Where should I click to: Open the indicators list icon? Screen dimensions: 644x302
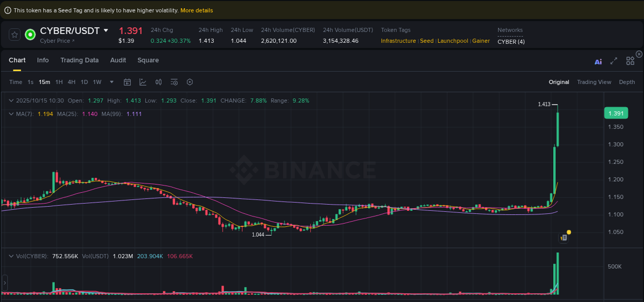pos(174,82)
